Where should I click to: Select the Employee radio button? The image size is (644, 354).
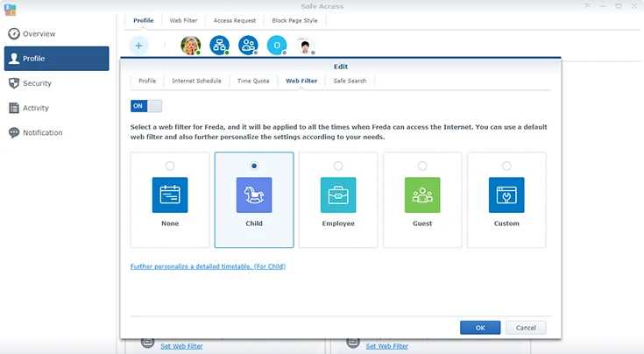point(338,166)
